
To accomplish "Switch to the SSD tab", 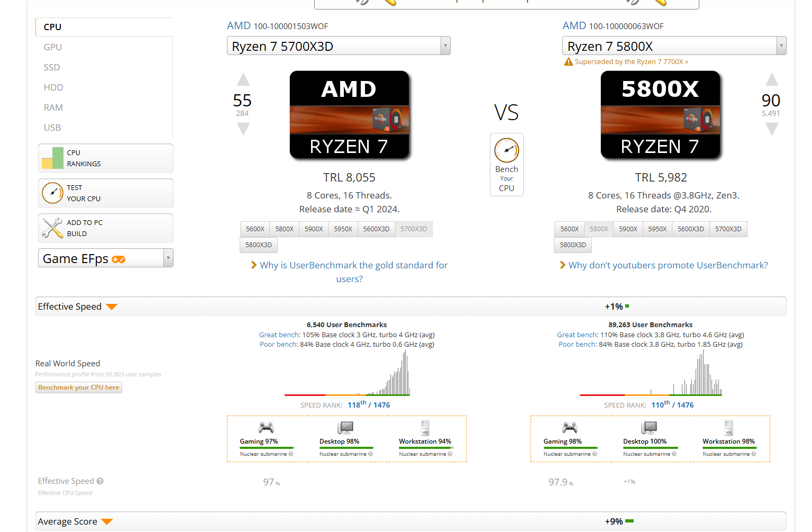I will tap(52, 67).
